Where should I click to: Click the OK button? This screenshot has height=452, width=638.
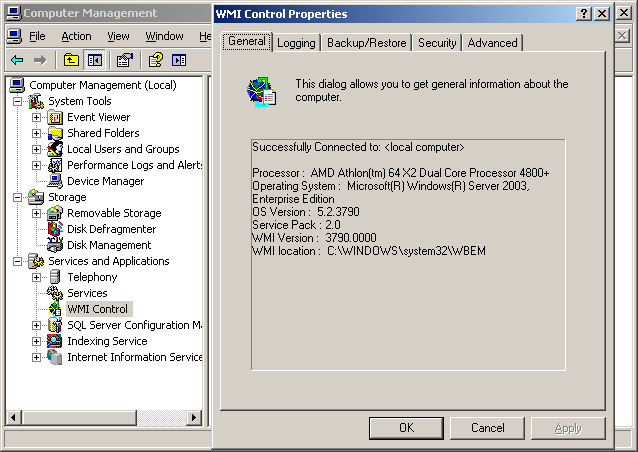click(406, 428)
